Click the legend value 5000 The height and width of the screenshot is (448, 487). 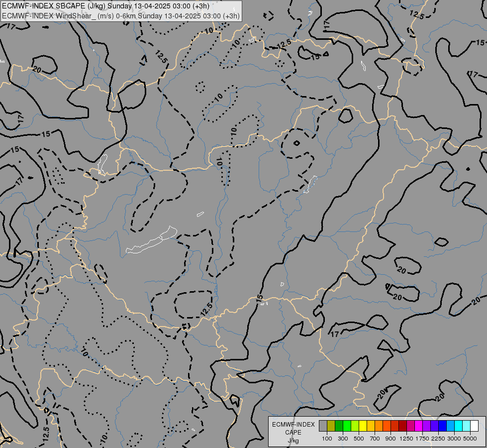point(470,439)
